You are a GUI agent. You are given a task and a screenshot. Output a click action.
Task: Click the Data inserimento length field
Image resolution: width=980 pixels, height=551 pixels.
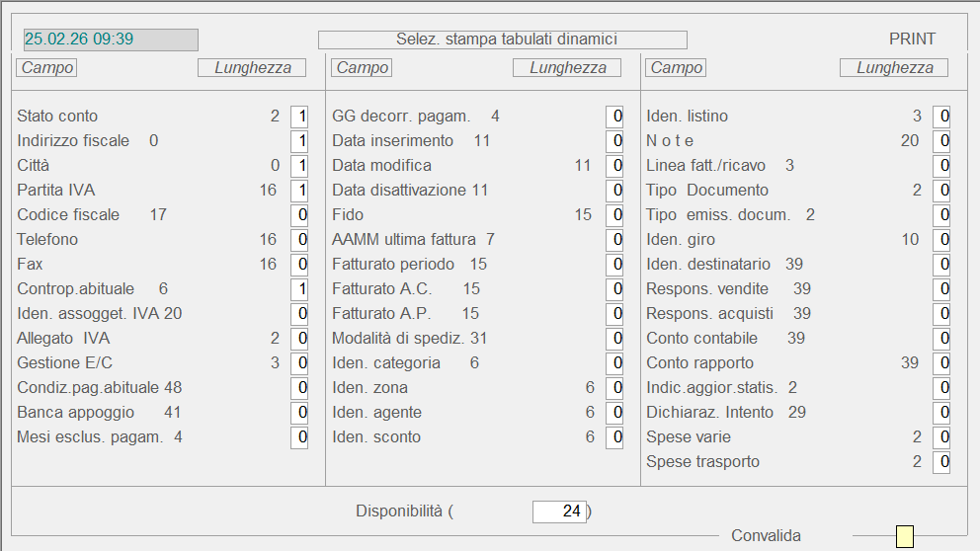click(614, 141)
